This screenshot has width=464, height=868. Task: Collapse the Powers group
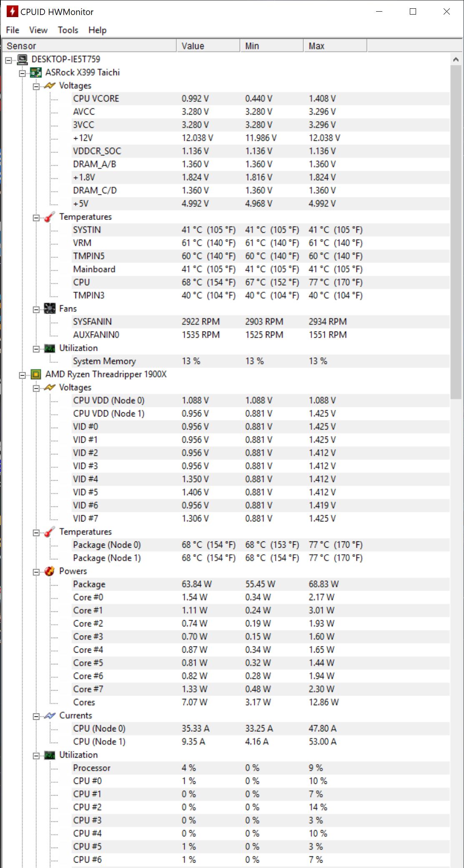point(36,572)
